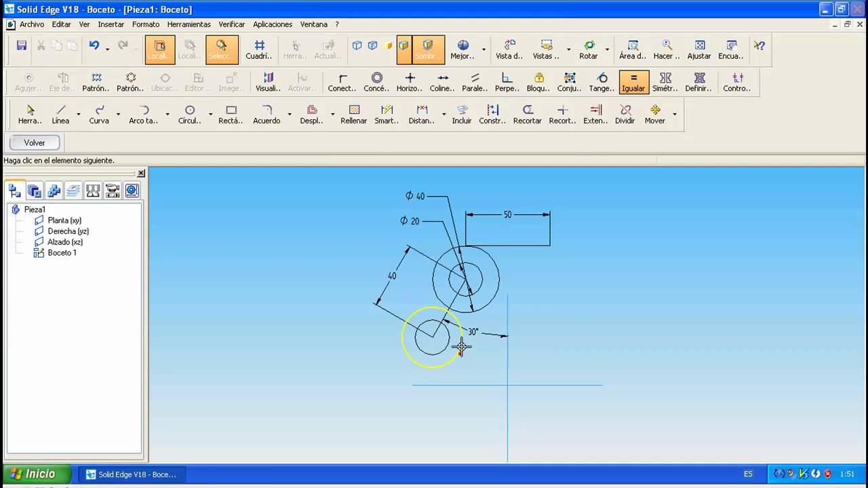
Task: Apply the Concéntrico relationship
Action: (x=376, y=82)
